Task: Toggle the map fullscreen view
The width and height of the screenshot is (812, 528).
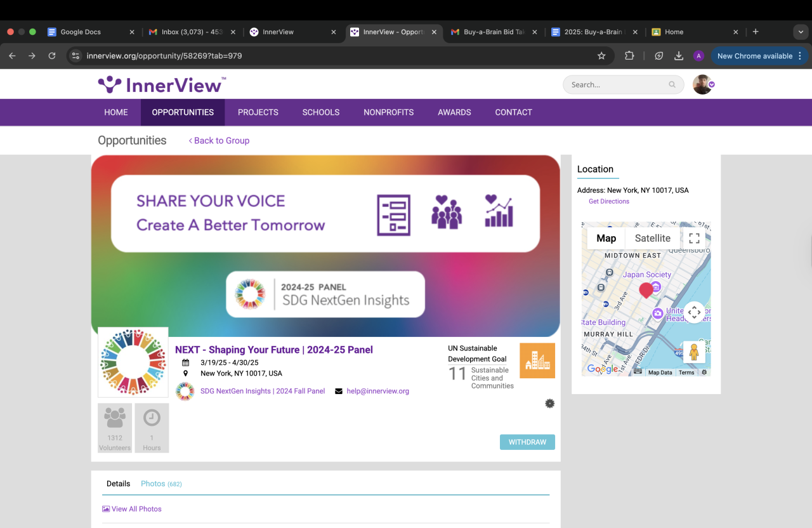Action: click(x=694, y=238)
